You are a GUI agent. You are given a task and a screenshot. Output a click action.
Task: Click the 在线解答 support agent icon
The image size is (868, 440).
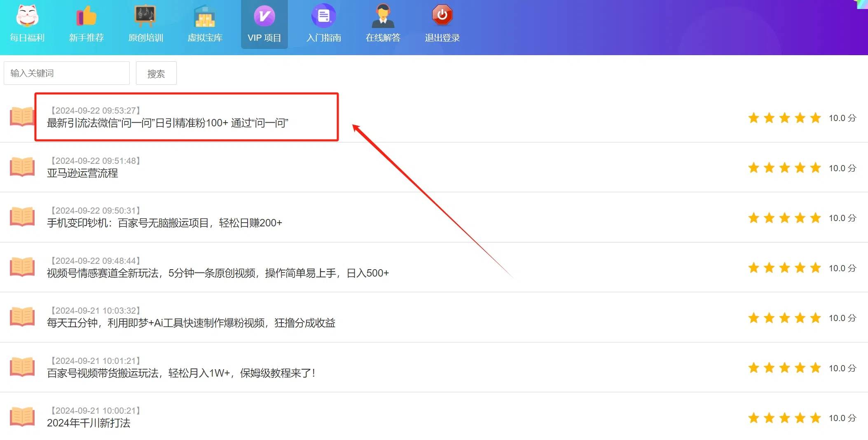pos(383,16)
